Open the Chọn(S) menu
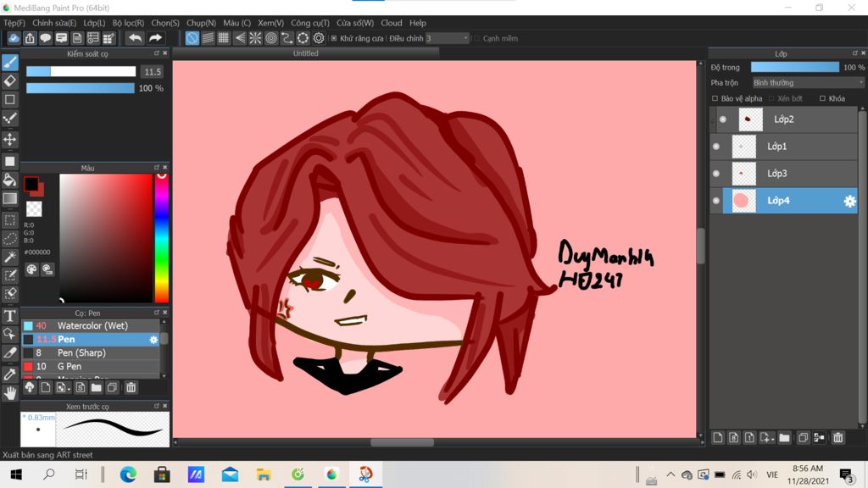868x488 pixels. click(165, 23)
